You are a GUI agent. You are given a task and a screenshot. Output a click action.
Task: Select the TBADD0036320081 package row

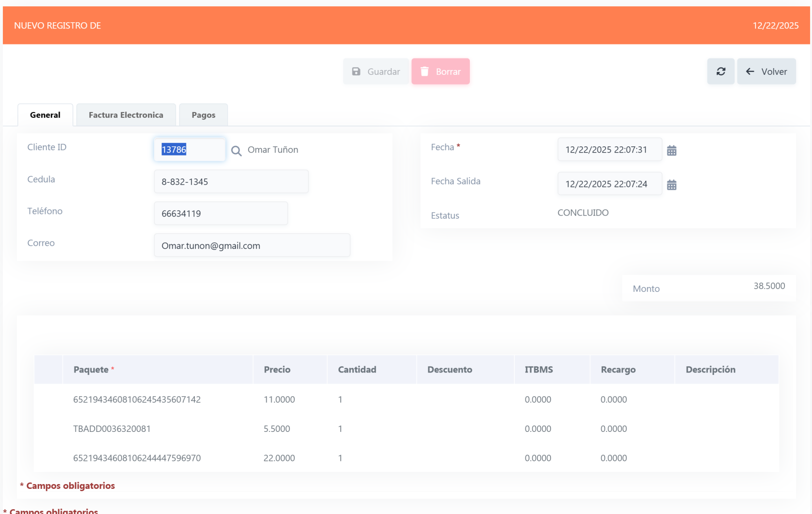click(x=112, y=428)
